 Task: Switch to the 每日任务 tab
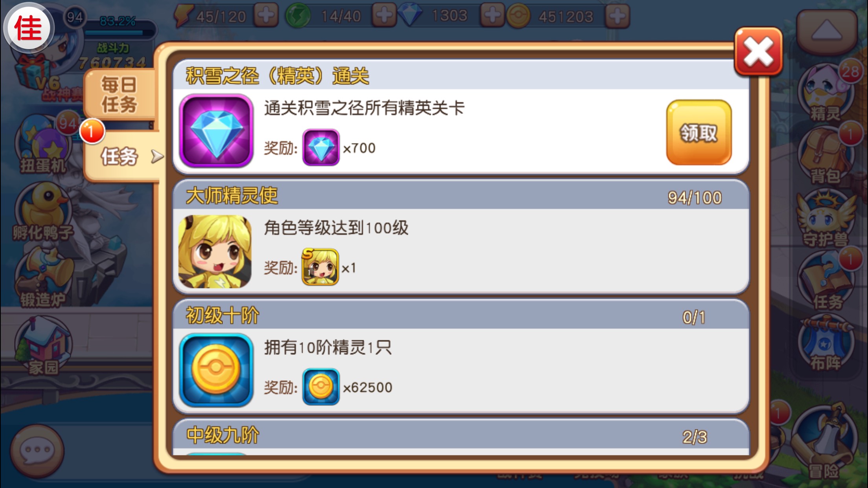click(120, 94)
